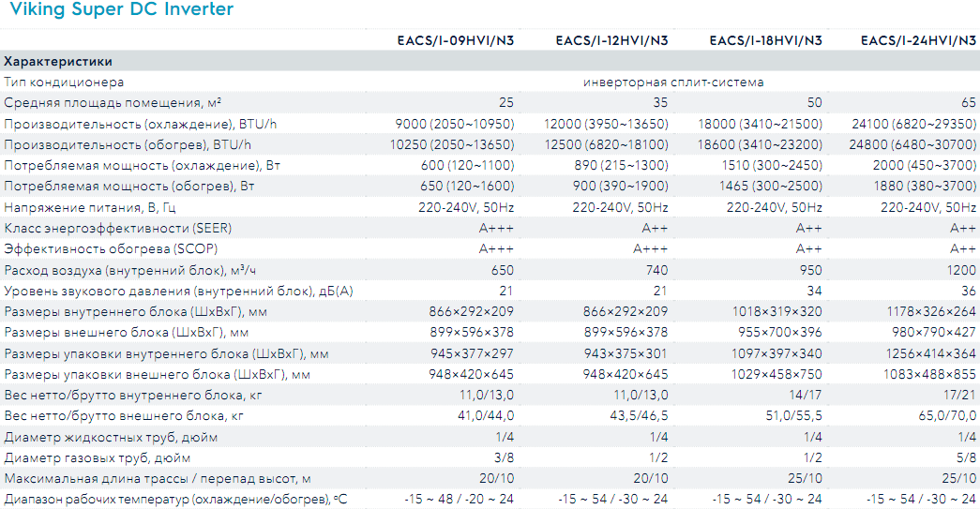Select the EACS/I-18HVI/N3 column header

click(x=765, y=40)
